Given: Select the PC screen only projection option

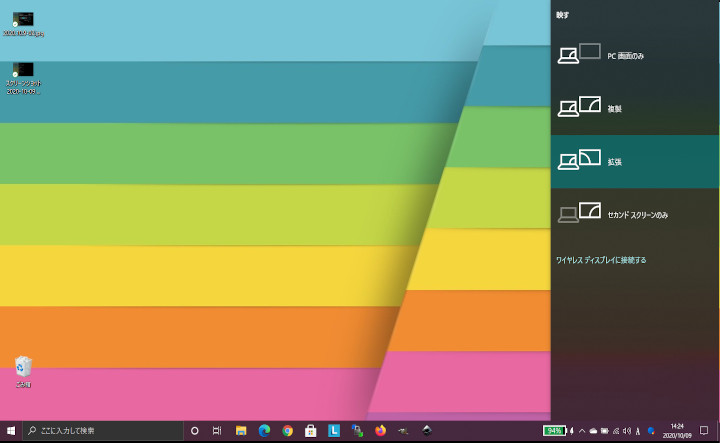Looking at the screenshot, I should tap(635, 56).
